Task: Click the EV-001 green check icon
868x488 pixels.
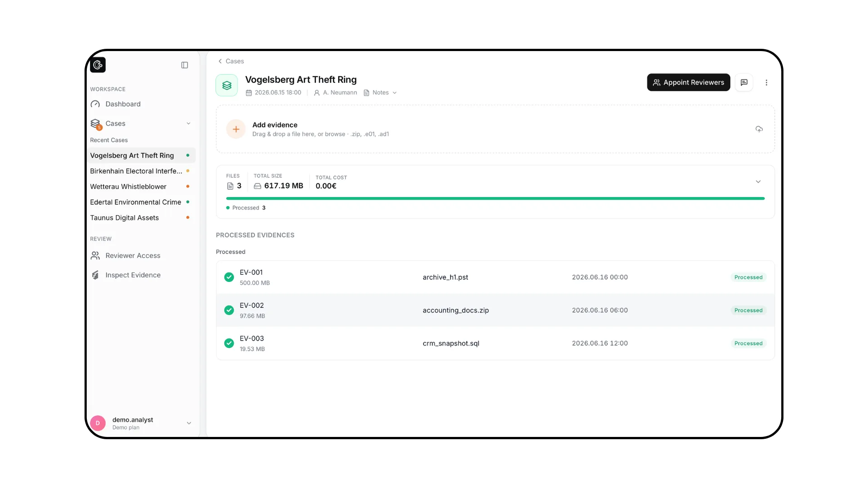Action: click(229, 277)
